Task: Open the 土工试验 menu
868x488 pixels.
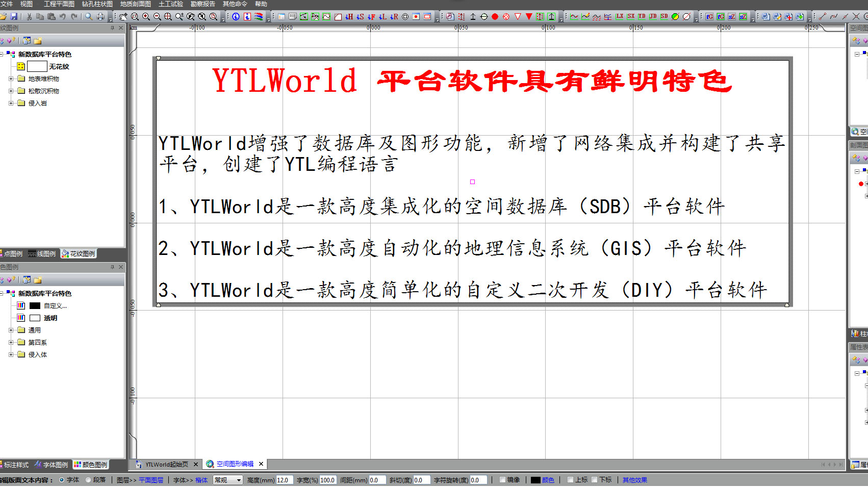Action: [x=171, y=4]
